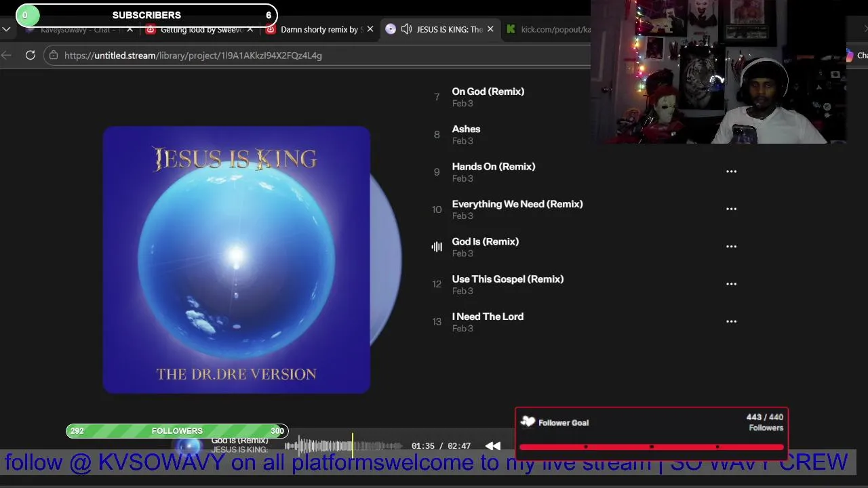868x488 pixels.
Task: Expand the tab list dropdown chevron
Action: pyautogui.click(x=6, y=29)
